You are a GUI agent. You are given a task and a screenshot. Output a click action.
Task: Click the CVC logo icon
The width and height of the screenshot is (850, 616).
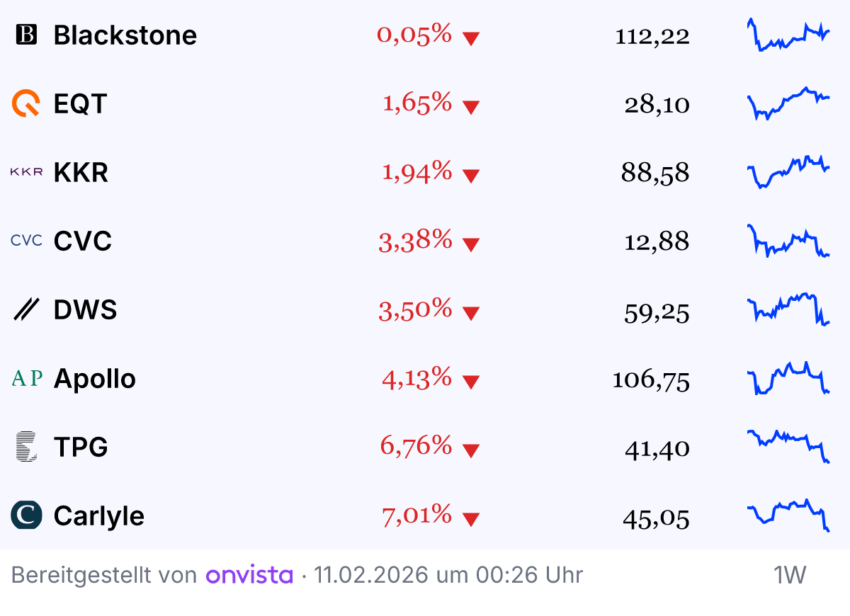click(x=26, y=241)
